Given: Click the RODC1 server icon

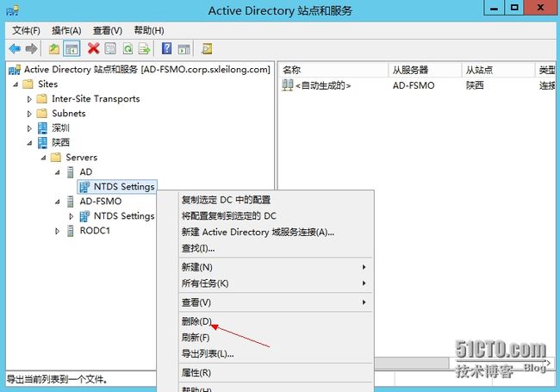Looking at the screenshot, I should click(x=71, y=231).
